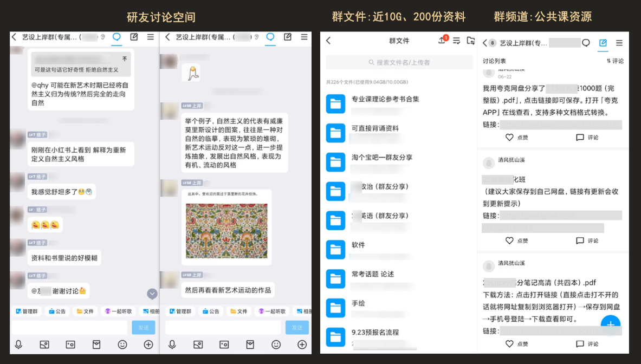Viewport: 641px width, 364px height.
Task: Go back from the second chat screen
Action: (167, 37)
